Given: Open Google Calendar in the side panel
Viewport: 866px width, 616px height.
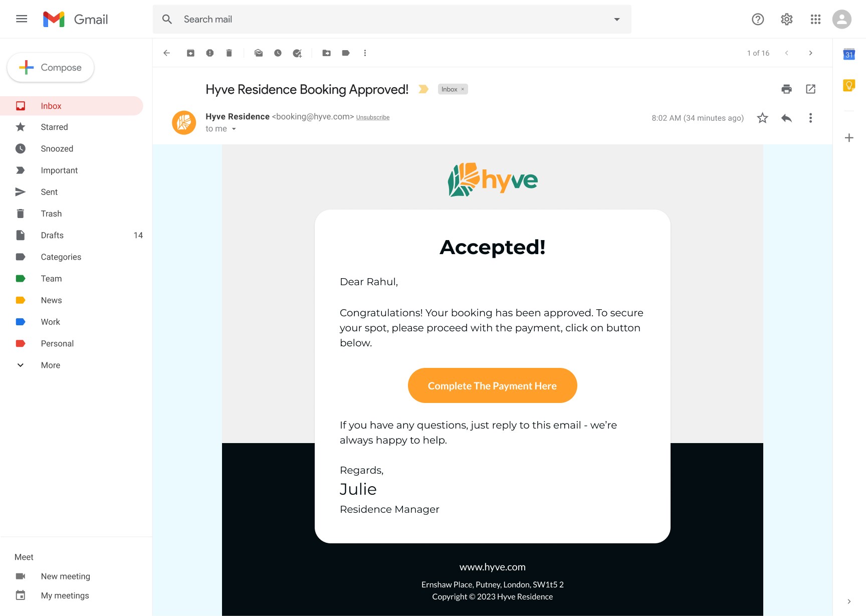Looking at the screenshot, I should [x=848, y=54].
